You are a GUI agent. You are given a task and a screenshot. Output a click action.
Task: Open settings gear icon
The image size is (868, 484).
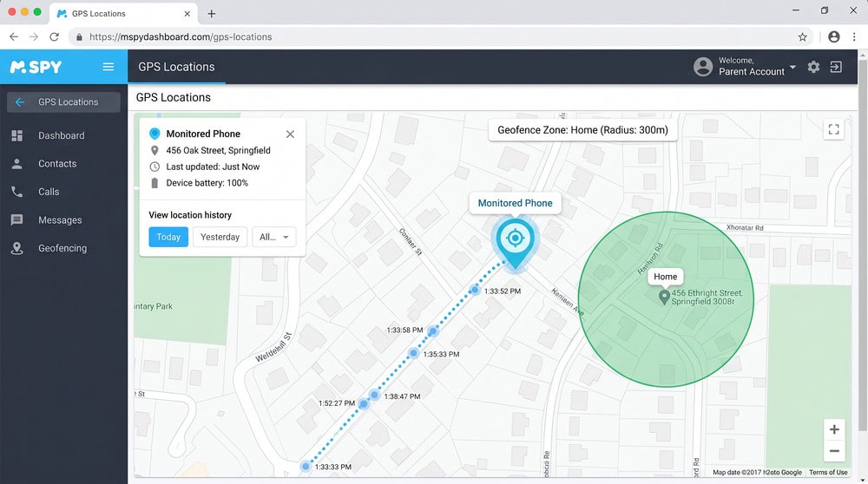pyautogui.click(x=813, y=67)
